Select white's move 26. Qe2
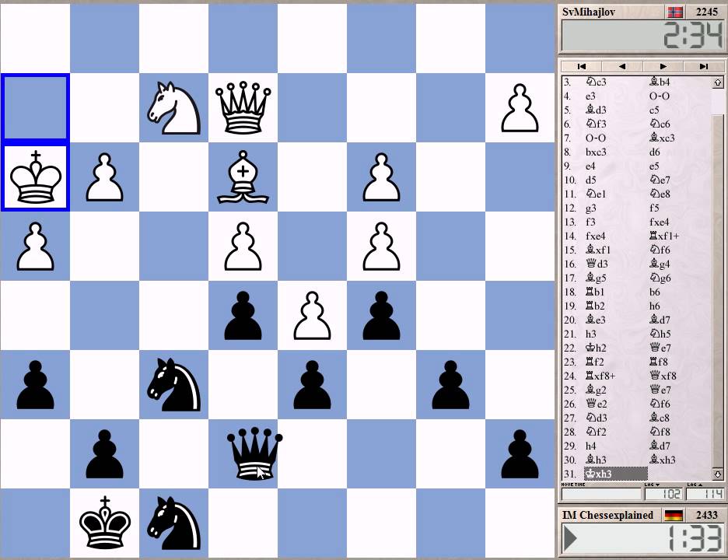Image resolution: width=728 pixels, height=560 pixels. tap(596, 404)
